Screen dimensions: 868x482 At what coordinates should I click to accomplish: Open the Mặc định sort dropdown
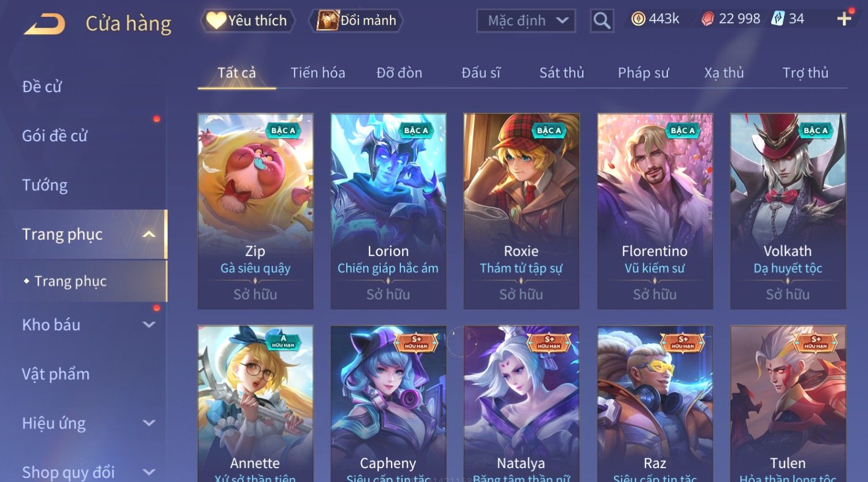526,21
